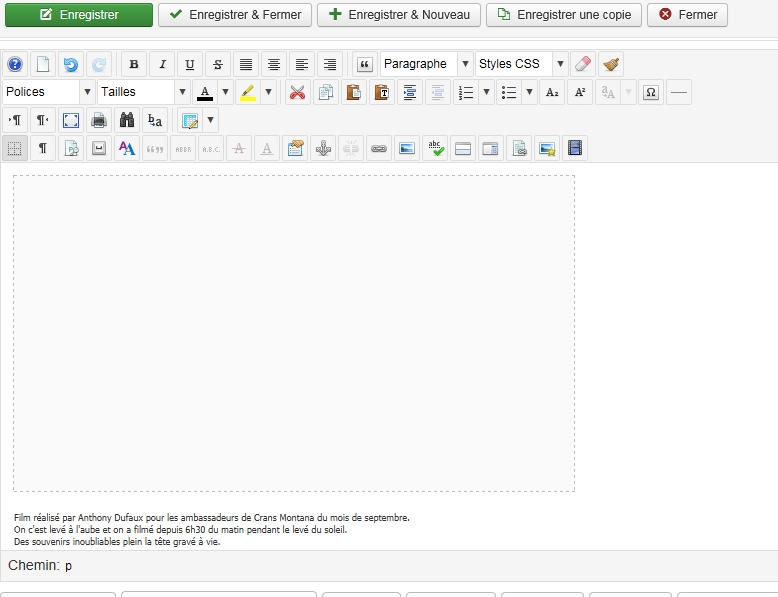Open the insert link chain icon
This screenshot has width=778, height=597.
tap(379, 148)
